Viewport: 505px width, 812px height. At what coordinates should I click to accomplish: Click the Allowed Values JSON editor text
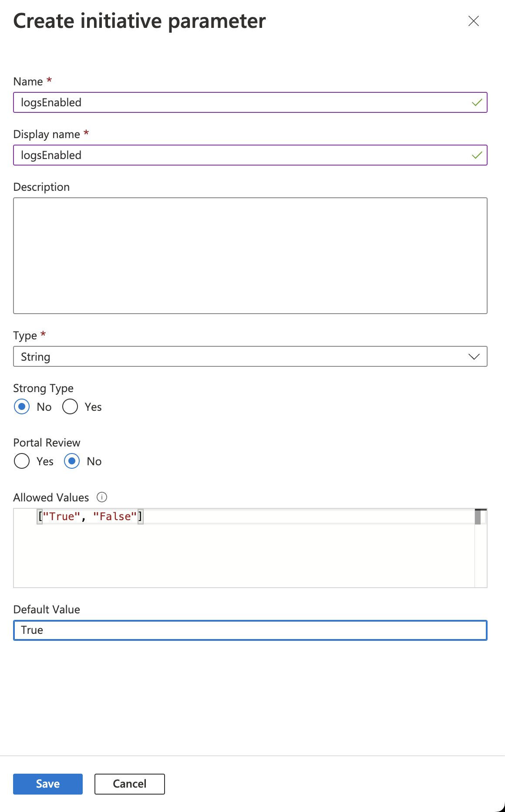click(90, 517)
